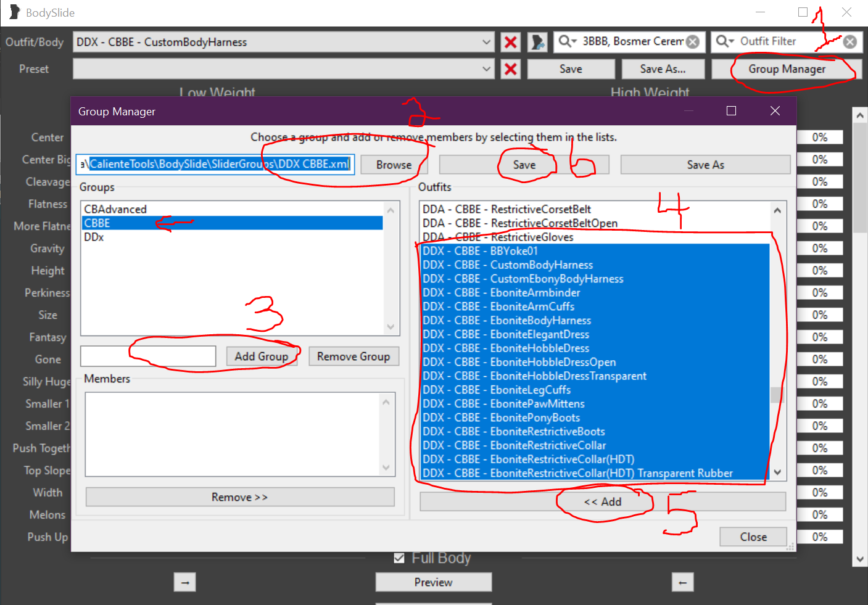
Task: Select DDX - CBBE - EboniteLegCuffs outfit
Action: tap(595, 390)
